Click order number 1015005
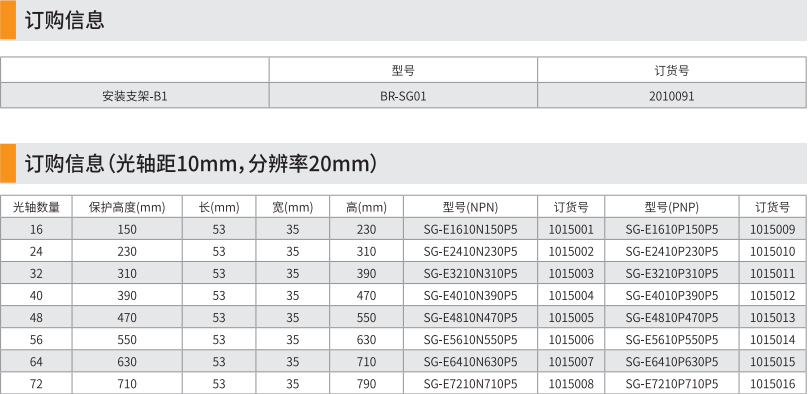Image resolution: width=808 pixels, height=394 pixels. (571, 318)
